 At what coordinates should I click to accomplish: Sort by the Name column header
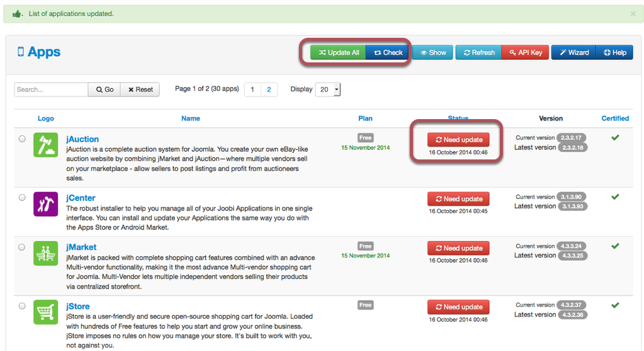pyautogui.click(x=191, y=118)
